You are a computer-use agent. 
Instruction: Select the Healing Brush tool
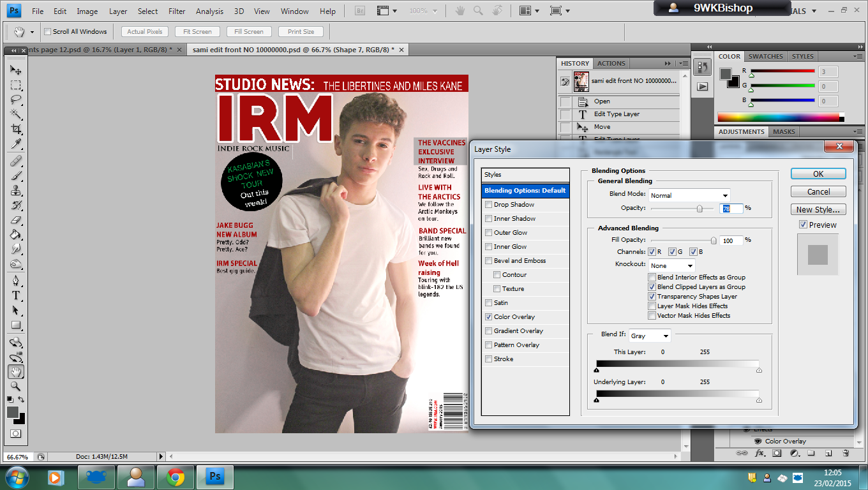16,161
